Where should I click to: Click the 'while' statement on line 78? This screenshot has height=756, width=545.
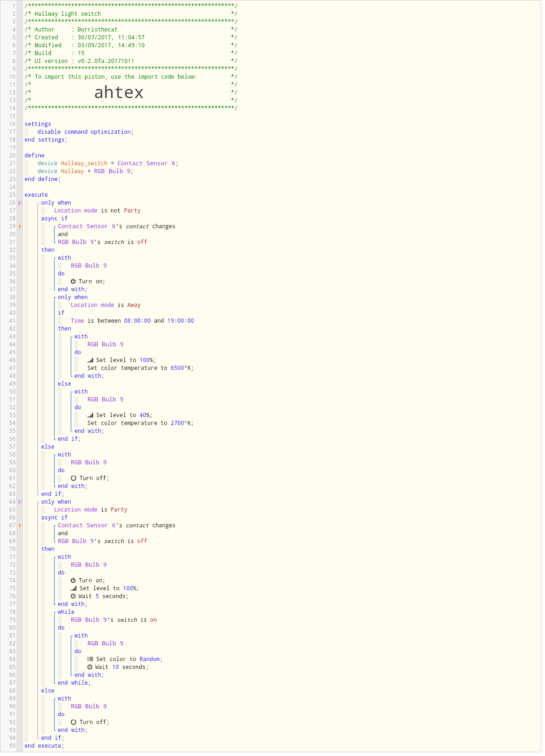point(66,612)
